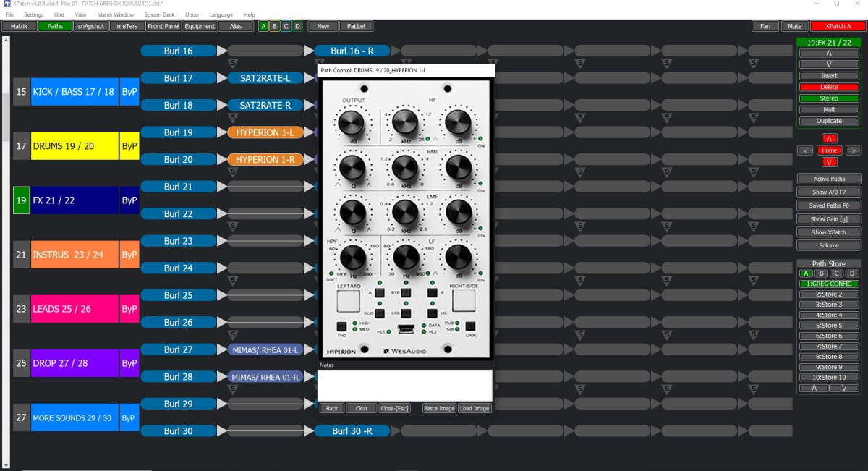Click the MIMAS/ RHEA 01-L path block
Screen dimensions: 868x471
[x=265, y=349]
